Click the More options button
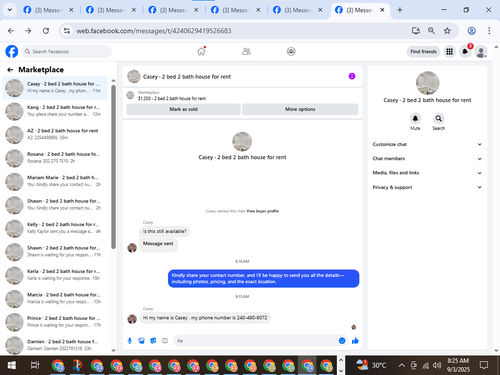 pos(300,109)
